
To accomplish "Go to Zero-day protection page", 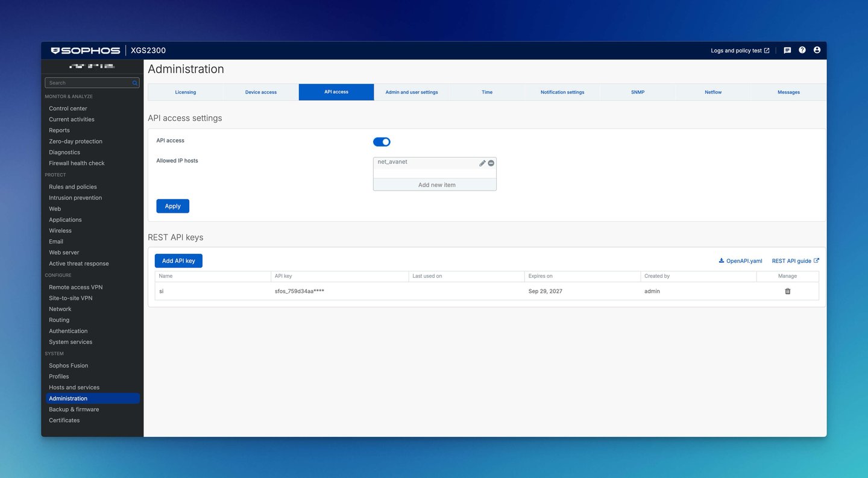I will pyautogui.click(x=75, y=141).
